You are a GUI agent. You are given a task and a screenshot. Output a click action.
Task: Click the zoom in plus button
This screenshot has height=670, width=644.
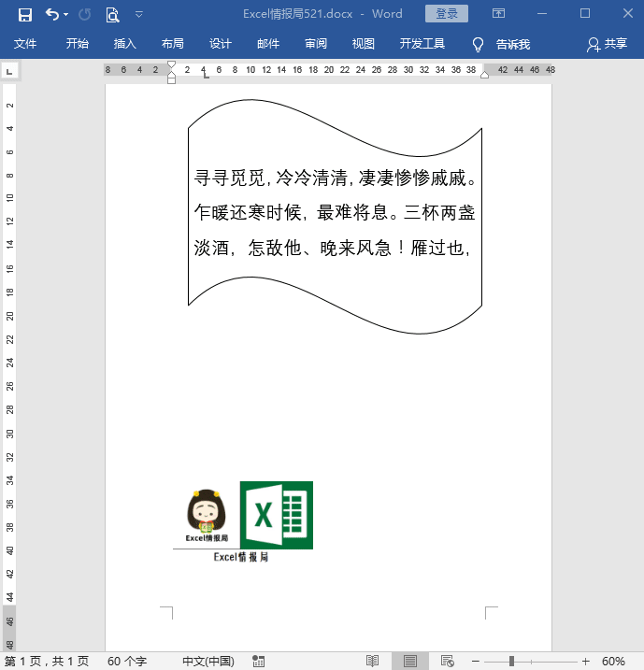click(x=586, y=661)
